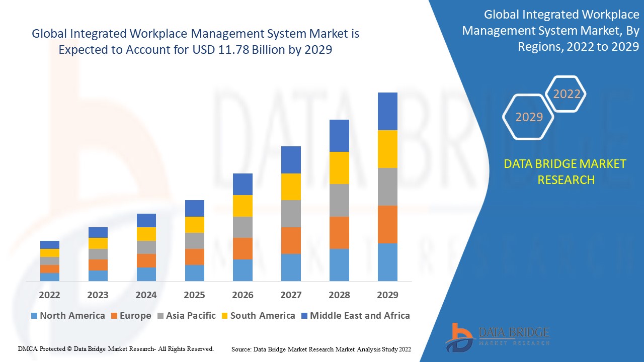Screen dimensions: 644x362
Task: Click Asia Pacific legend gray square
Action: coord(160,316)
